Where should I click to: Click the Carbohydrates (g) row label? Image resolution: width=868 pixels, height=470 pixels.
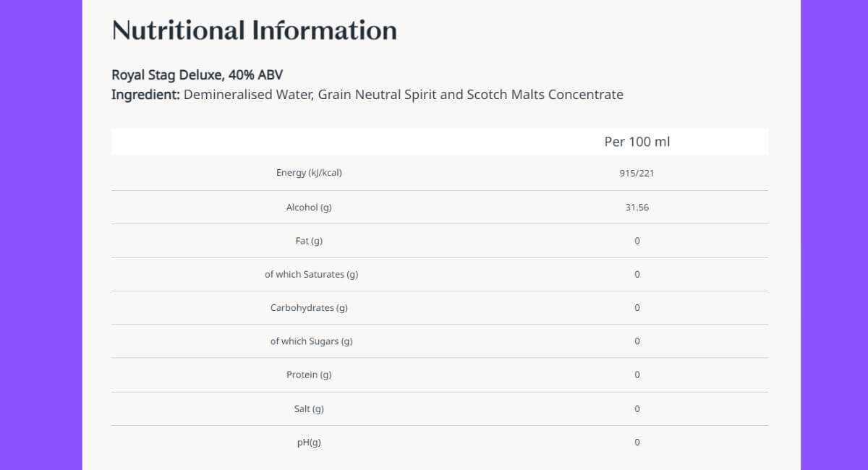[309, 308]
